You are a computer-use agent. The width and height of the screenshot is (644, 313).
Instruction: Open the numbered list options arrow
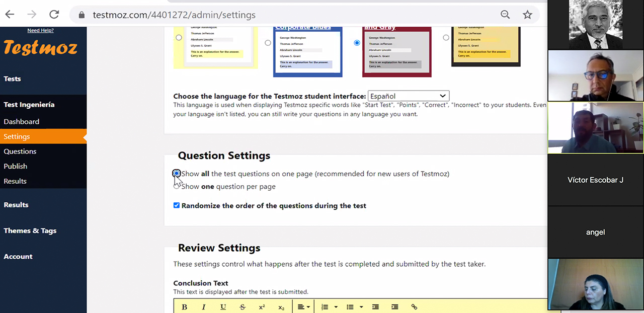pos(336,307)
